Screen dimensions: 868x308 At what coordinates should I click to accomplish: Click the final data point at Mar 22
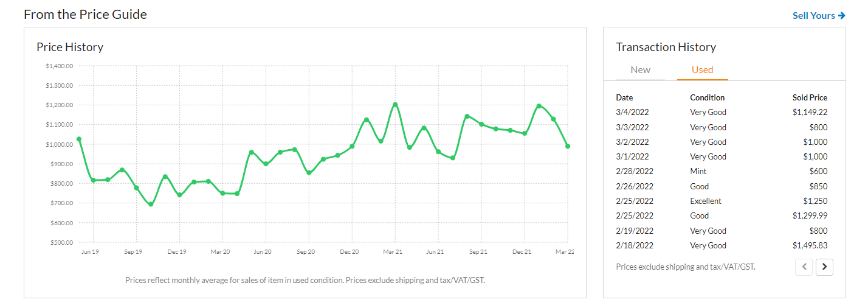[568, 146]
